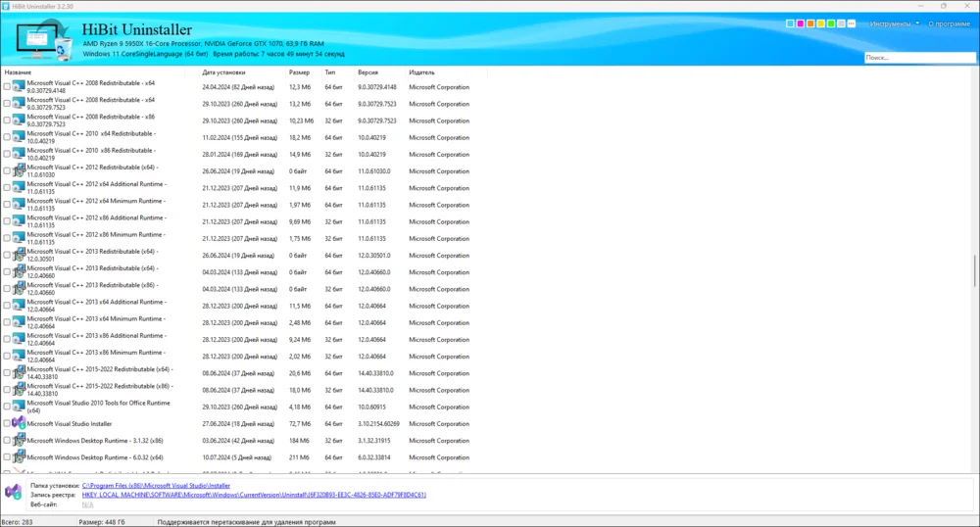This screenshot has width=980, height=527.
Task: Sort by the Название column header
Action: (x=18, y=72)
